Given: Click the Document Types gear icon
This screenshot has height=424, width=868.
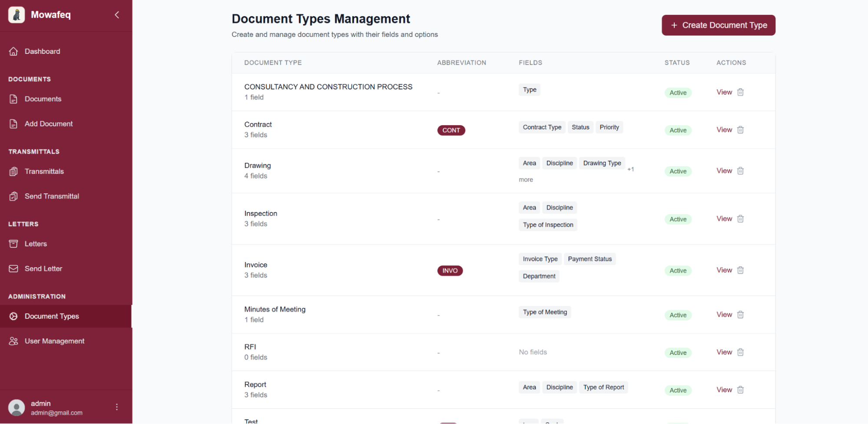Looking at the screenshot, I should click(13, 316).
